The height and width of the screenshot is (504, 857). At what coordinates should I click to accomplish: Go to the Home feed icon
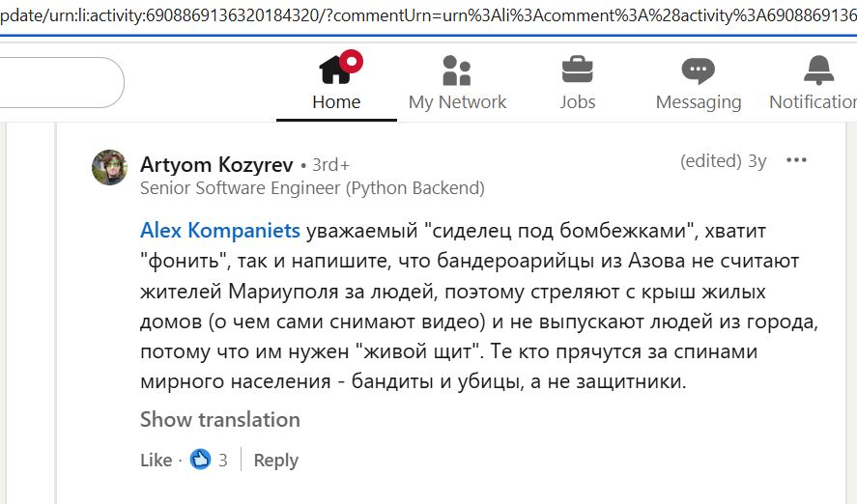click(336, 70)
